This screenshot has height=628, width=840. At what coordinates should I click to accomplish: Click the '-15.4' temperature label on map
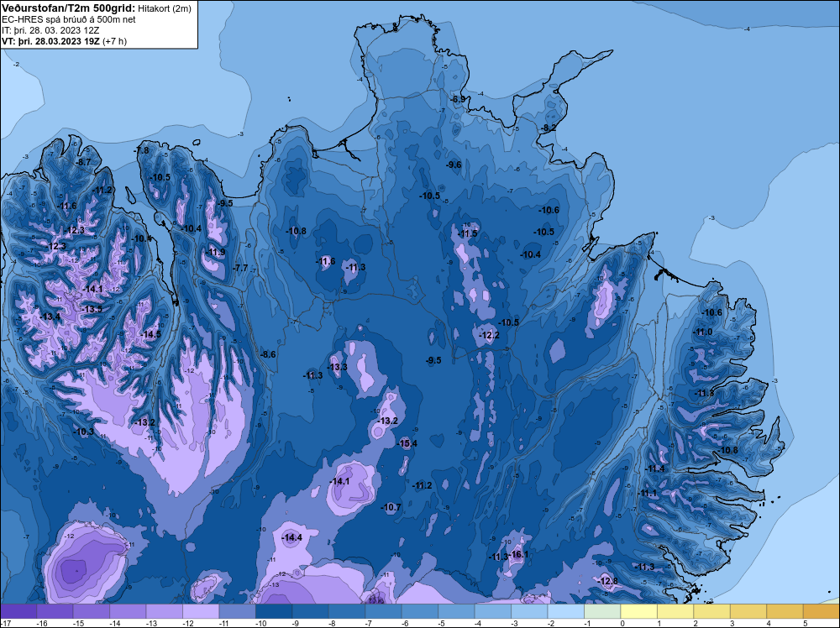tap(407, 443)
